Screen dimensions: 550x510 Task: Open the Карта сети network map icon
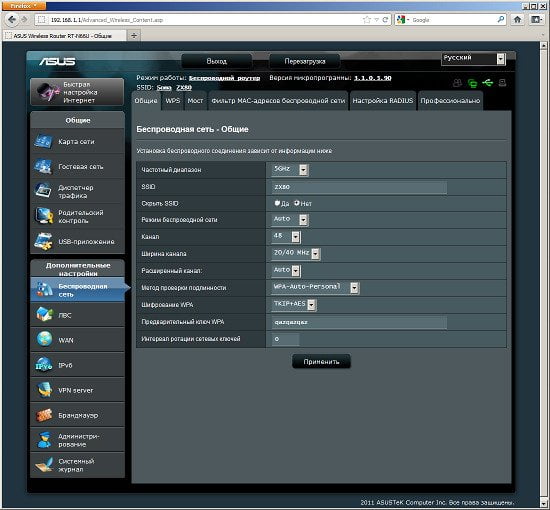coord(43,141)
